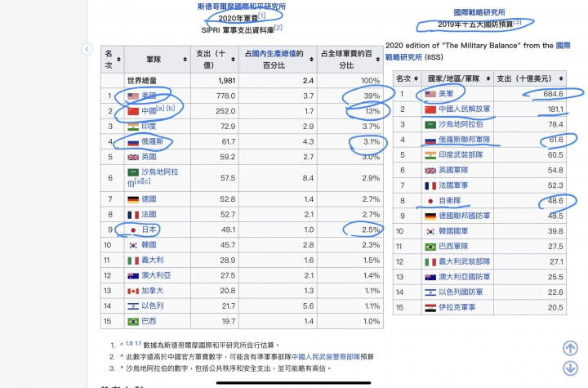
Task: Open 韓國 link in SIPRI table
Action: coord(149,245)
